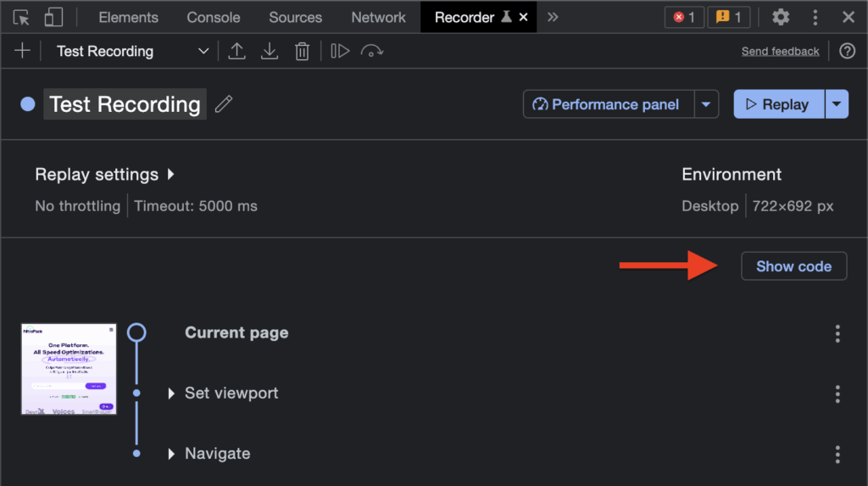The height and width of the screenshot is (486, 868).
Task: Expand the Navigate step
Action: point(171,454)
